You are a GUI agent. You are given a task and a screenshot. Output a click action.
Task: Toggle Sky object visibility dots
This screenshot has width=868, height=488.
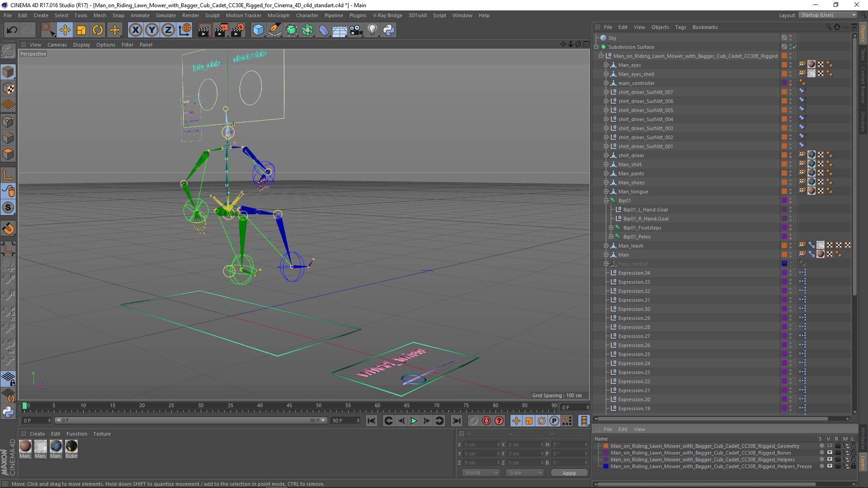click(x=790, y=38)
